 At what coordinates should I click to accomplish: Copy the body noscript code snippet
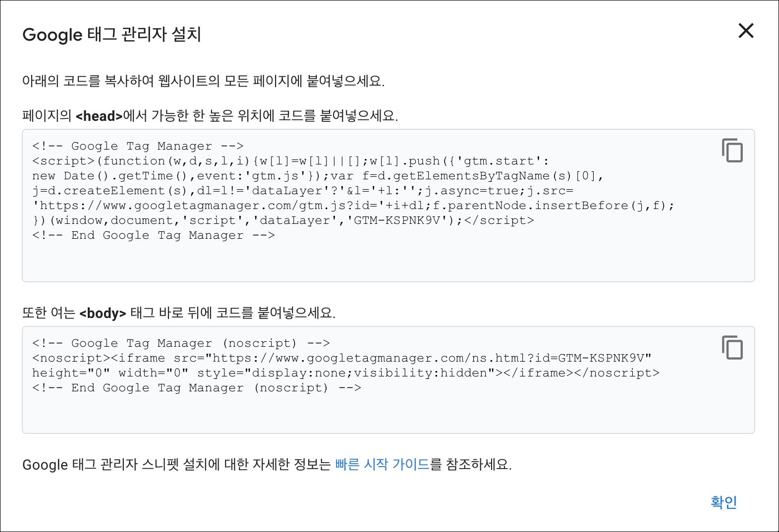tap(732, 348)
